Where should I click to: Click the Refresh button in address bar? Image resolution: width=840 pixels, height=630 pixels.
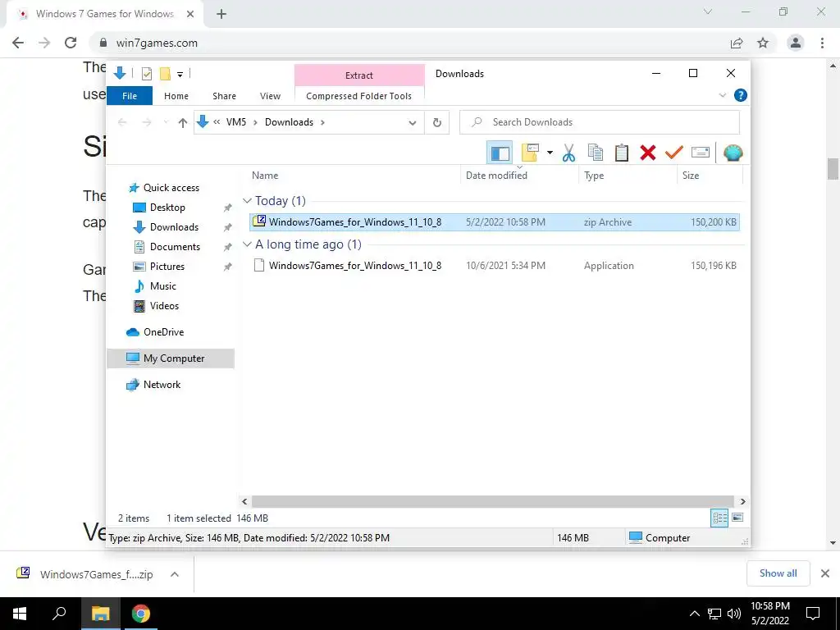pos(437,123)
